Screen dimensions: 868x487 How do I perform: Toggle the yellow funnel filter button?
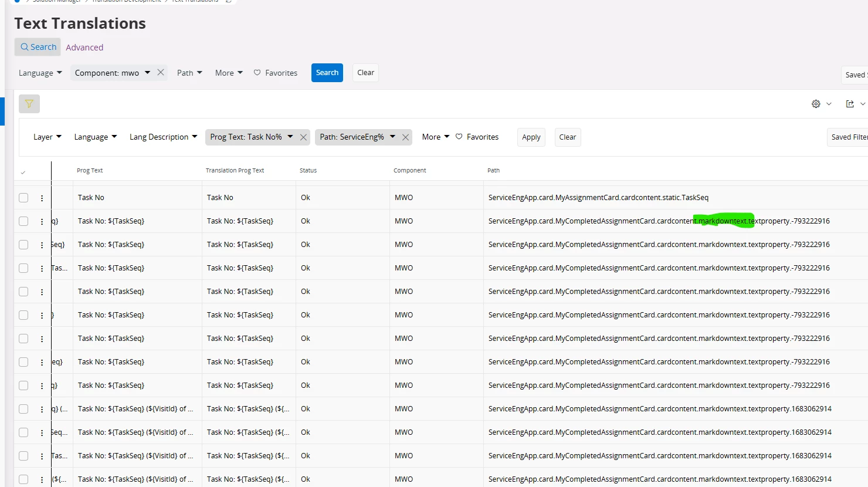click(29, 104)
